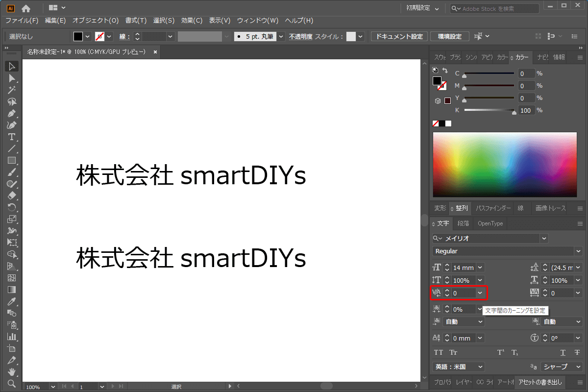
Task: Click the 環境設定 button
Action: pyautogui.click(x=450, y=36)
